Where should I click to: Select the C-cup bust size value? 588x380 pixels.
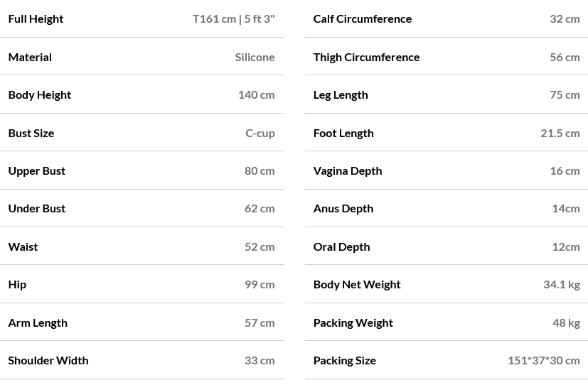tap(260, 133)
